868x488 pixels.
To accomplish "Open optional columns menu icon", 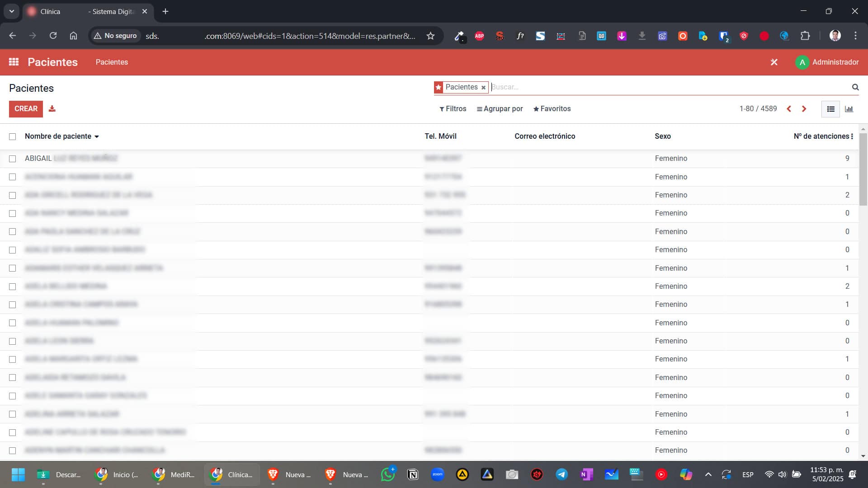I will 852,136.
